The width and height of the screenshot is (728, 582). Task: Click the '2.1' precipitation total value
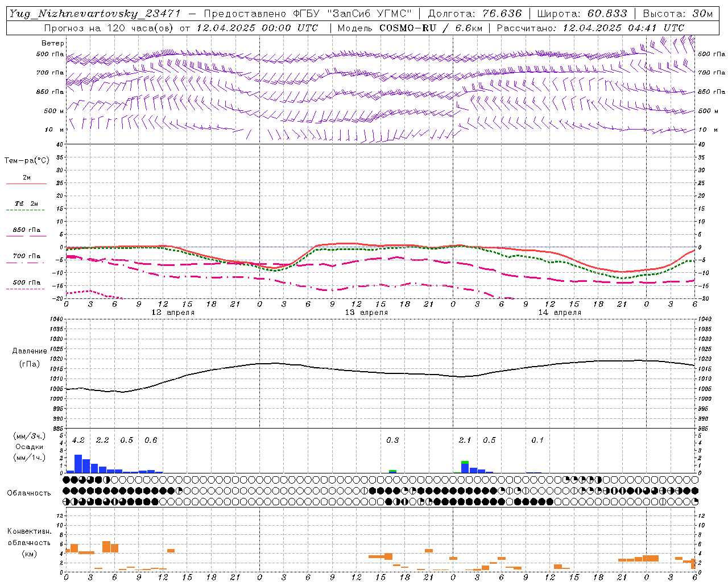pos(465,440)
